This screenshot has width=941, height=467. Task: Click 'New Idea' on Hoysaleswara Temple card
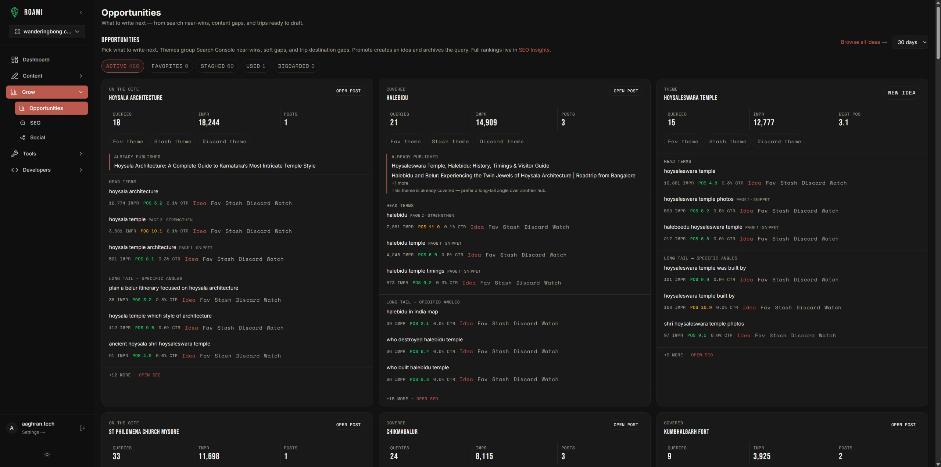coord(902,92)
